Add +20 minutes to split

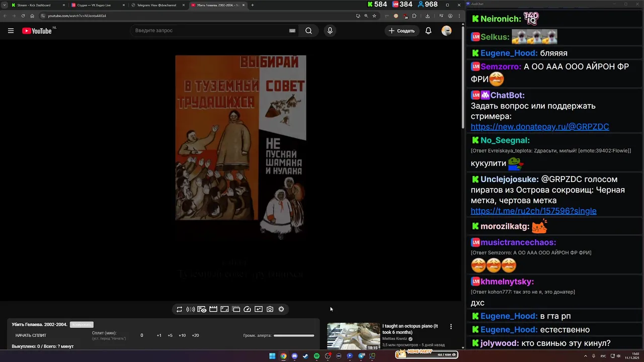[x=195, y=335]
